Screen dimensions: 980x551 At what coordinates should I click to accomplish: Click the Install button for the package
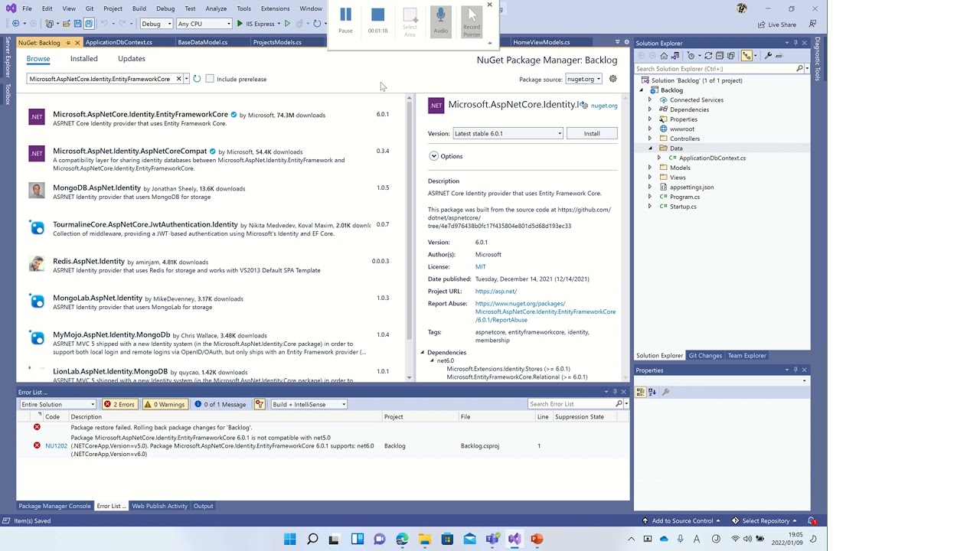592,133
